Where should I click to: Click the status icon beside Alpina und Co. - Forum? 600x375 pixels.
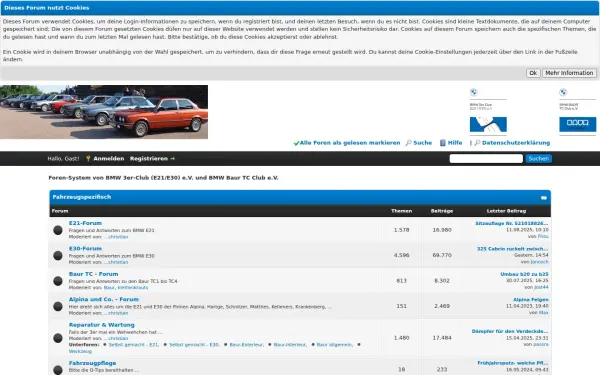58,307
